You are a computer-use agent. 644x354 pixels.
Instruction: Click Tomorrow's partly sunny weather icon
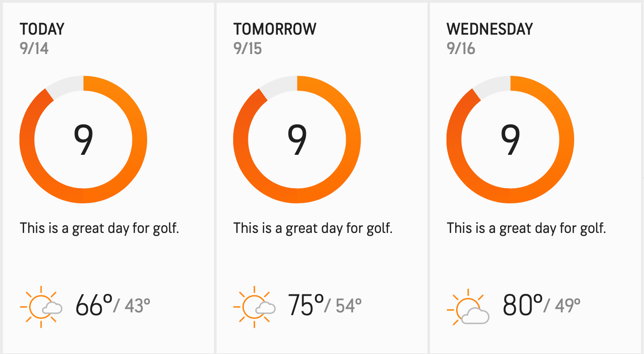pyautogui.click(x=255, y=306)
